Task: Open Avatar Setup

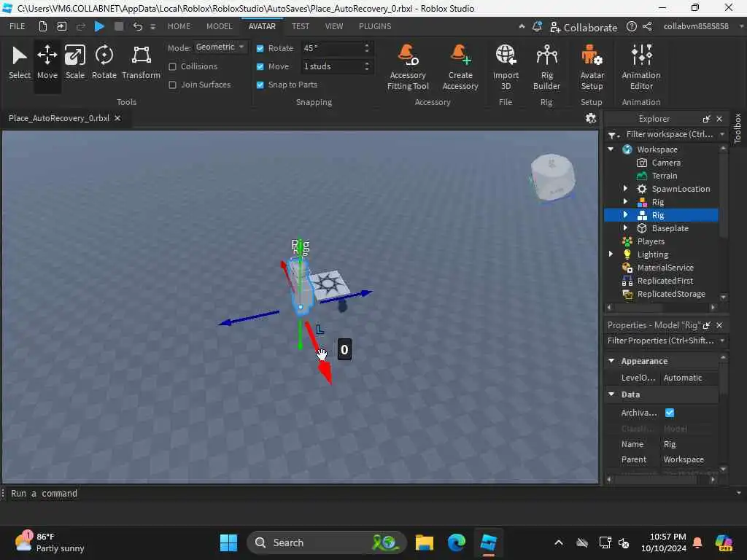Action: point(592,66)
